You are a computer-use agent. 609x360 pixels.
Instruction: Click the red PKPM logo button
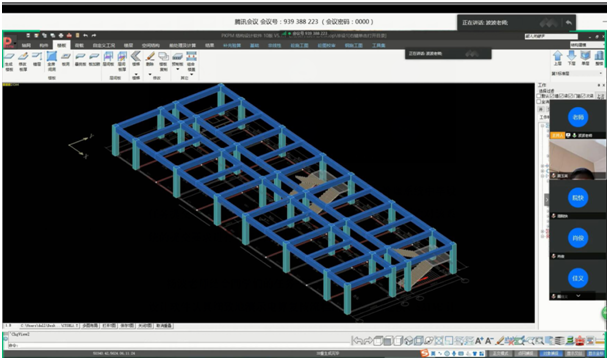[9, 42]
